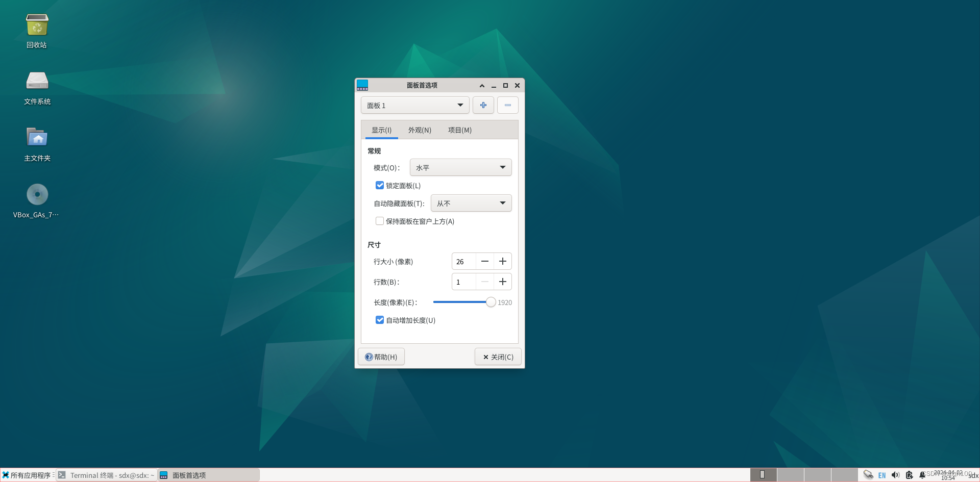Click the volume speaker tray icon
Screen dimensions: 980x482
(x=895, y=475)
